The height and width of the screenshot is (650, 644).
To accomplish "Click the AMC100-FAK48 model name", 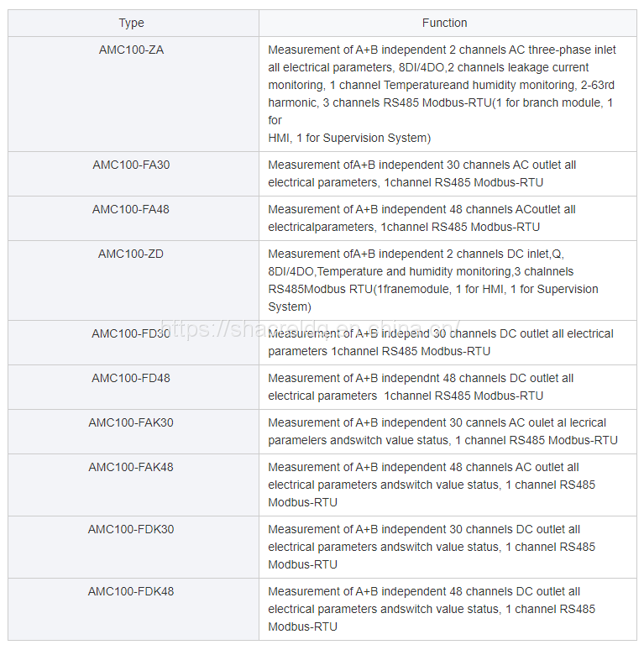I will tap(131, 467).
